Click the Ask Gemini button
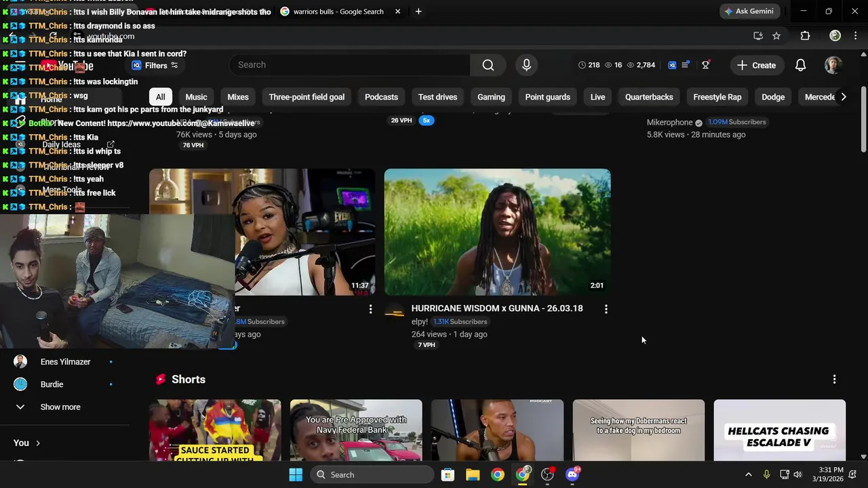 point(749,12)
